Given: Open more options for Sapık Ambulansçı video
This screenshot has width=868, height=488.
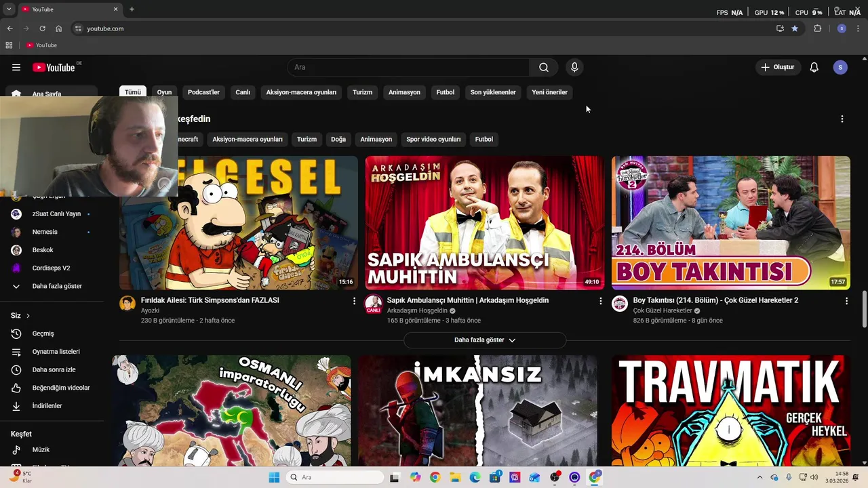Looking at the screenshot, I should coord(600,301).
